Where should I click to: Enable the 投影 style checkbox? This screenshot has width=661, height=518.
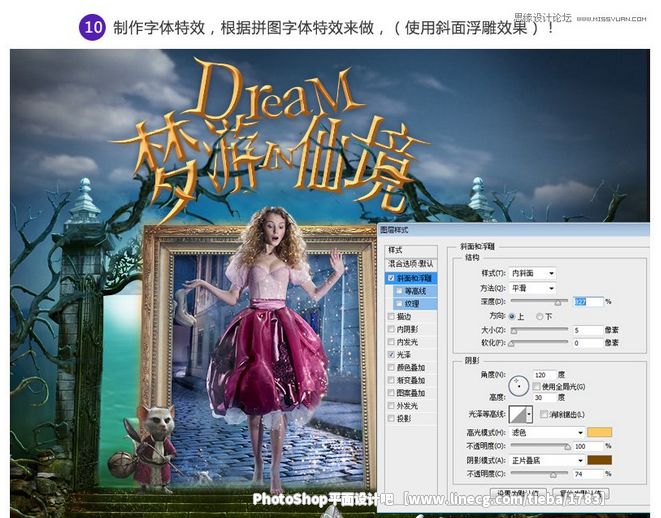391,419
